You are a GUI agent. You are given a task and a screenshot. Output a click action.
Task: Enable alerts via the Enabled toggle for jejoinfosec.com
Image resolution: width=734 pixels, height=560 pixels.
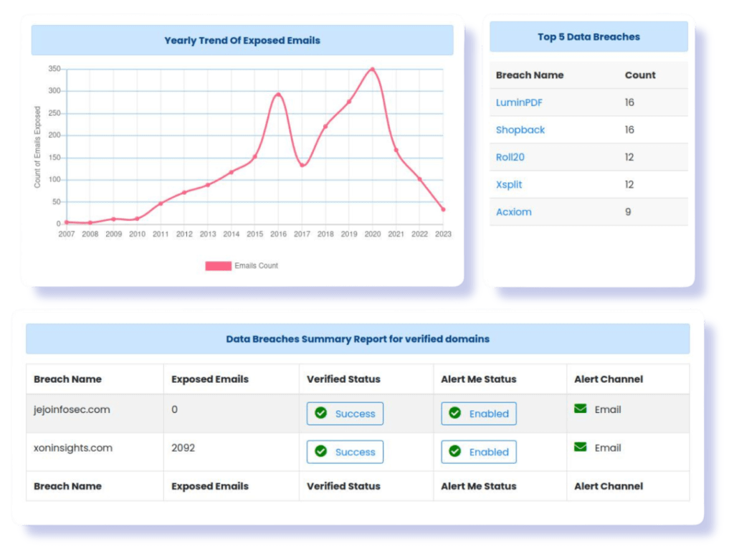(x=478, y=414)
